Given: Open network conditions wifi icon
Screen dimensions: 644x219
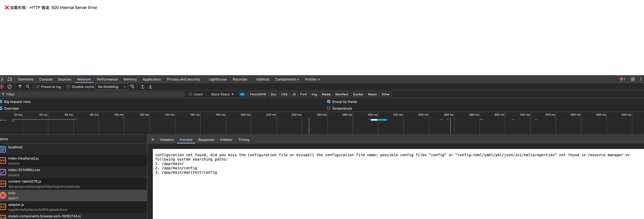Looking at the screenshot, I should pyautogui.click(x=132, y=87).
